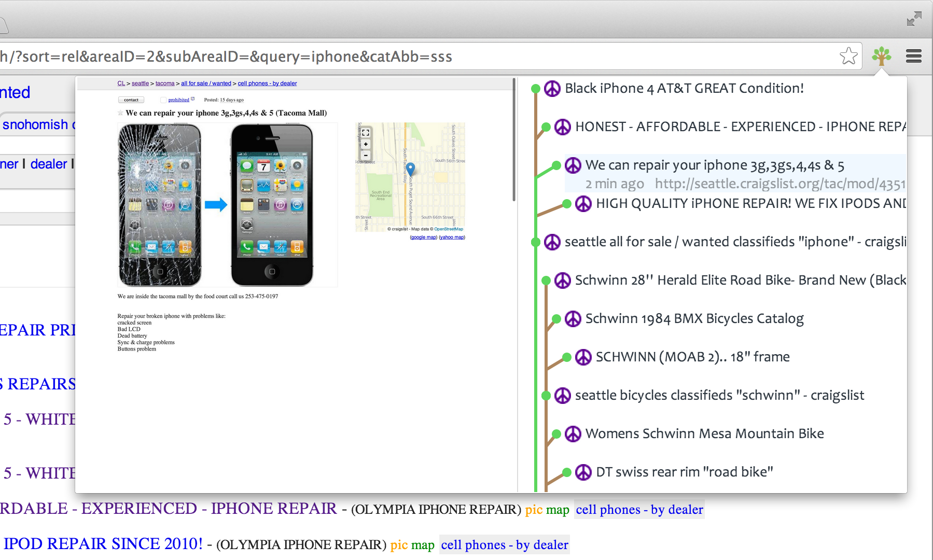The image size is (933, 560).
Task: Open 'DT swiss rear rim road bike' entry
Action: click(684, 472)
